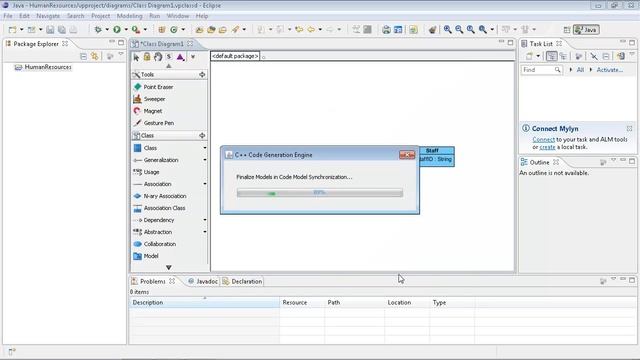
Task: Click the Zoom In magnifier icon
Action: (x=447, y=29)
